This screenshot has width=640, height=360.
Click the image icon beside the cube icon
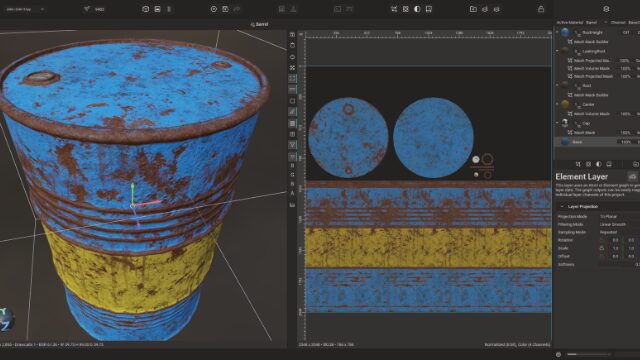coord(157,9)
